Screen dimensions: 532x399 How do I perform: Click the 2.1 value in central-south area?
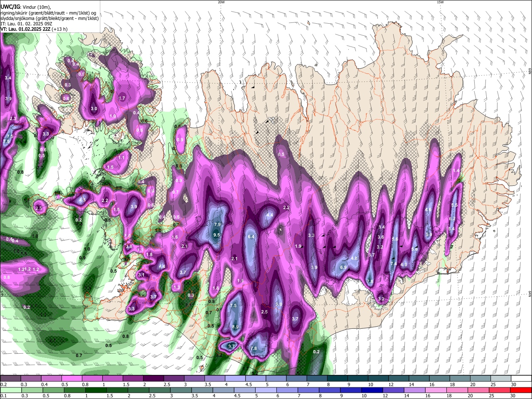(x=234, y=259)
